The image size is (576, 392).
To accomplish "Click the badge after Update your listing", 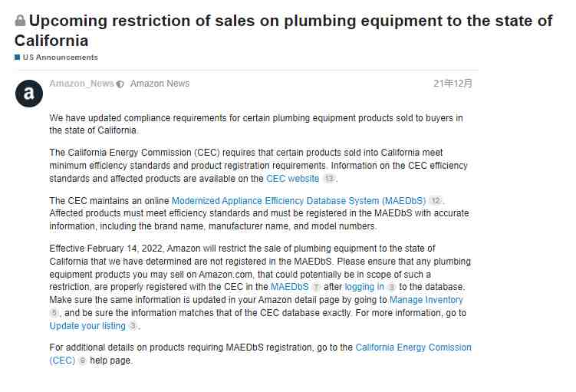I will click(x=133, y=326).
